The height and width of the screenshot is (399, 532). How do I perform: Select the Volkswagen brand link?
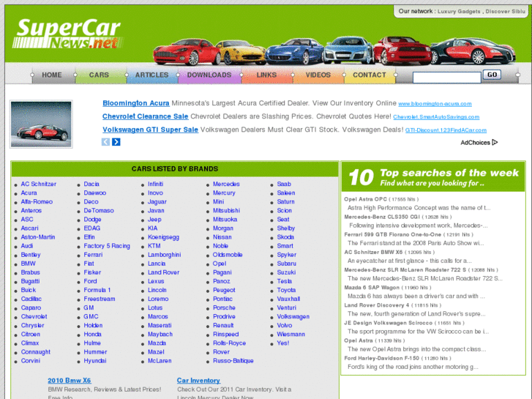coord(293,316)
